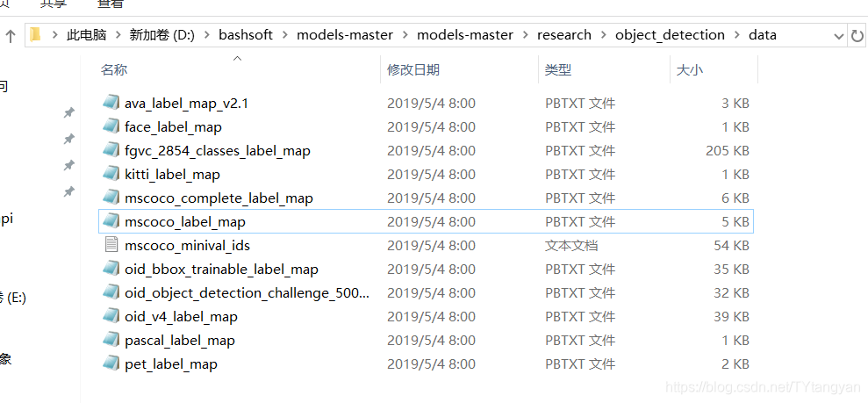Select the oid_object_detection_challenge_500... file name
868x403 pixels.
pyautogui.click(x=247, y=293)
